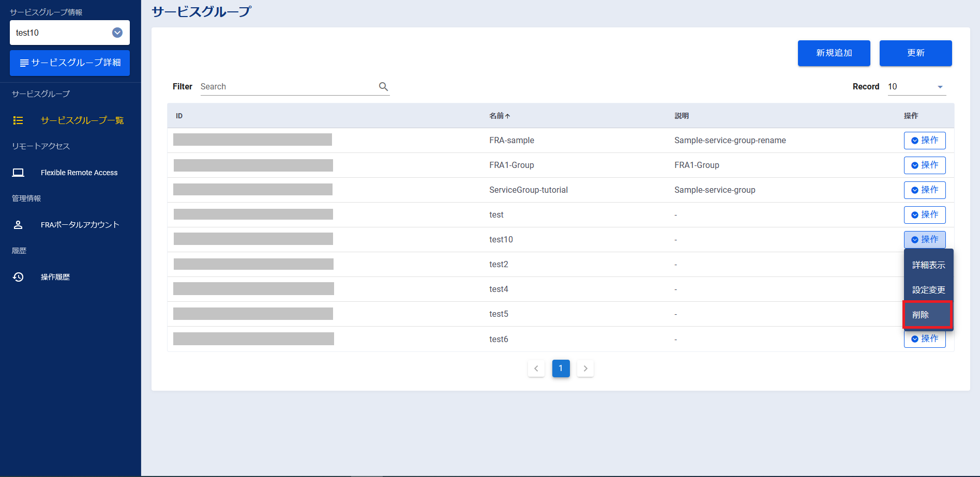Click the next page arrow icon
The height and width of the screenshot is (477, 980).
tap(585, 368)
